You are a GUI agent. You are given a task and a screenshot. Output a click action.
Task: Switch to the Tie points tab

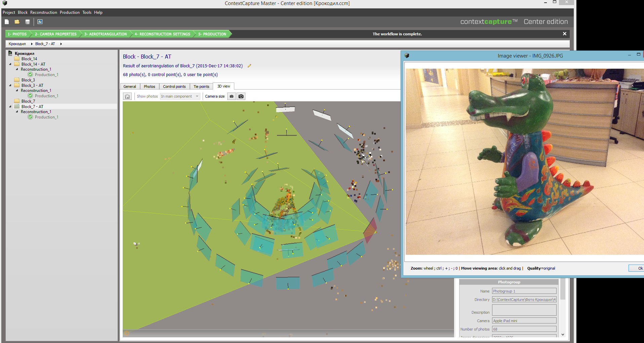click(201, 87)
